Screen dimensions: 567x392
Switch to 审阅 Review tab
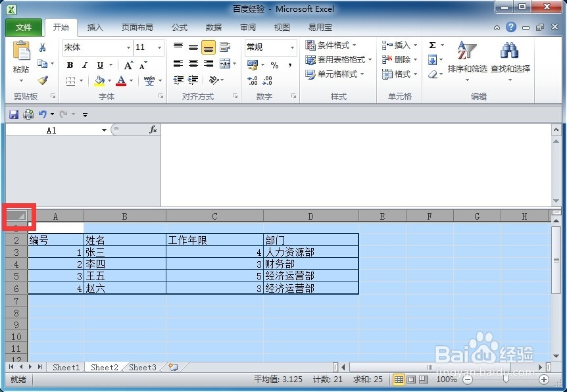coord(248,27)
